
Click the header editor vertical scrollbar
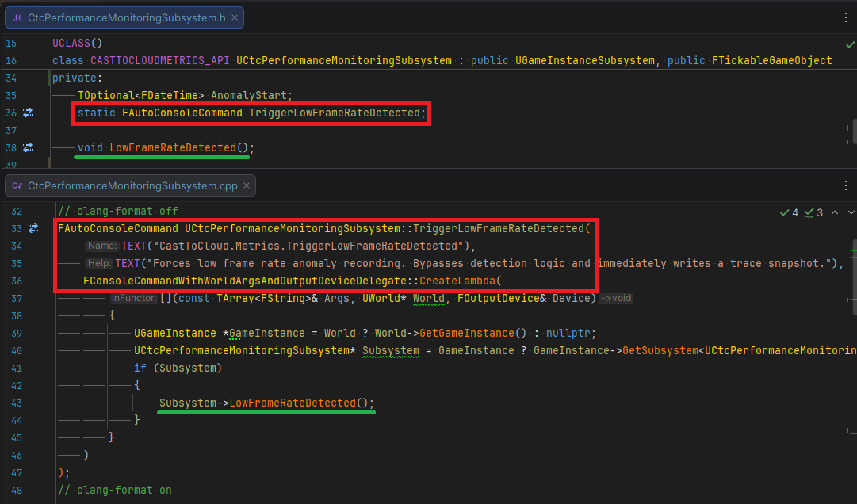(855, 131)
